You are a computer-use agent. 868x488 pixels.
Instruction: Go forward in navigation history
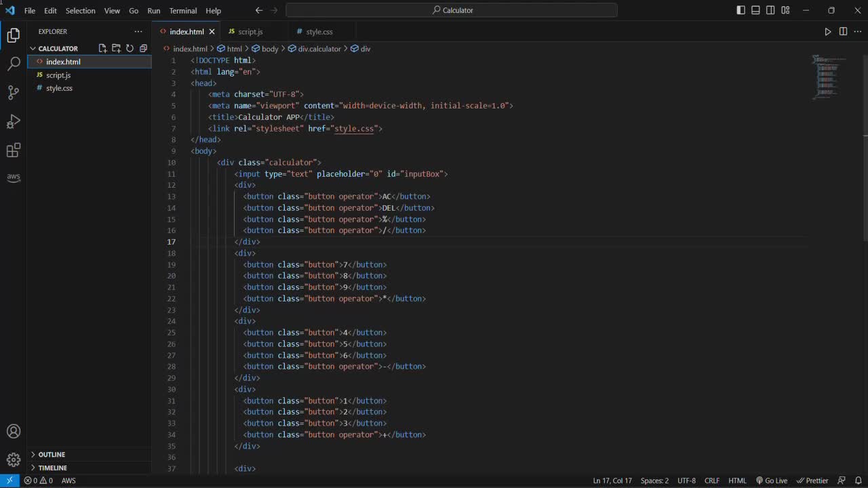(274, 10)
